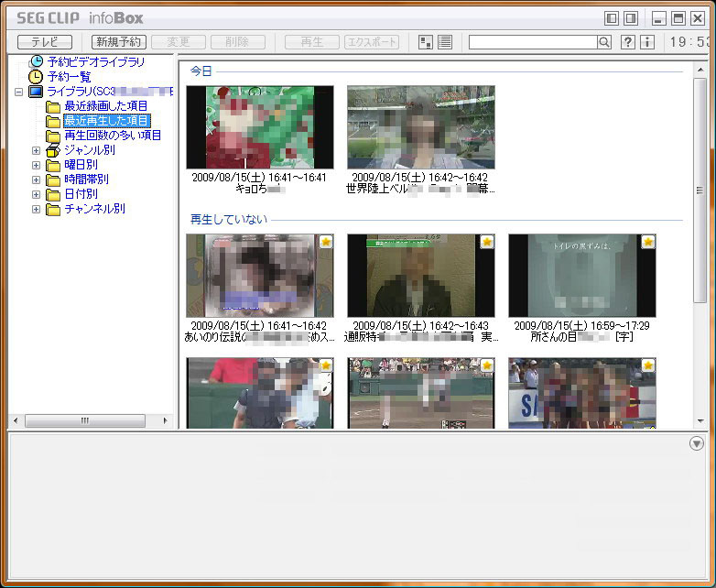Open 予約一覧 tree item
716x588 pixels.
coord(70,76)
